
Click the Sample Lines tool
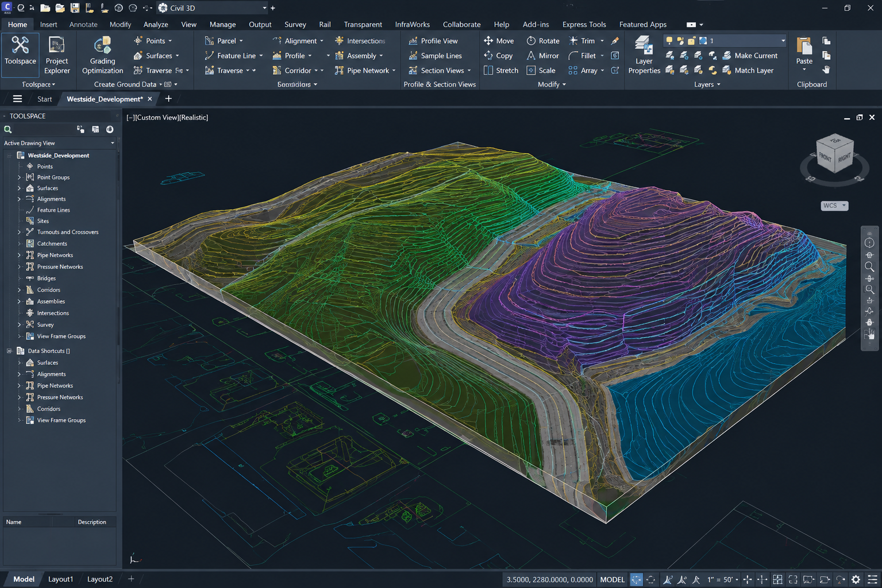[435, 56]
